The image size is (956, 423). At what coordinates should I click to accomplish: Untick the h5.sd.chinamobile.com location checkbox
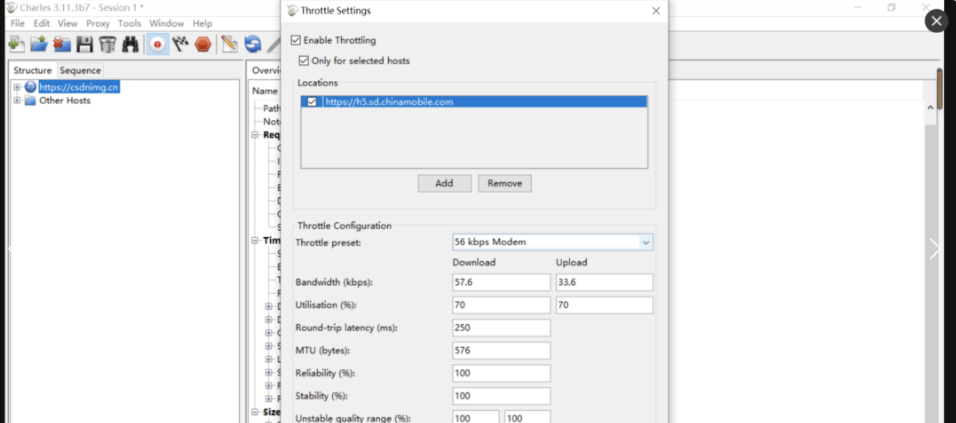pos(312,102)
